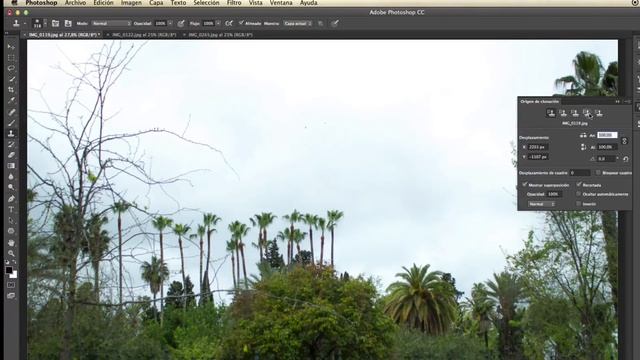640x360 pixels.
Task: Open the Clone Source panel menu
Action: [627, 102]
